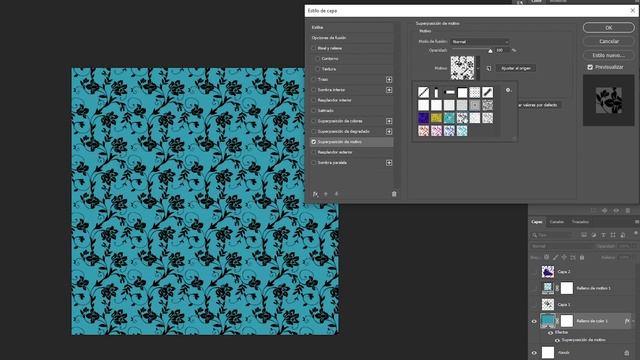This screenshot has width=640, height=360.
Task: Open the gear menu in the pattern picker
Action: coord(508,90)
